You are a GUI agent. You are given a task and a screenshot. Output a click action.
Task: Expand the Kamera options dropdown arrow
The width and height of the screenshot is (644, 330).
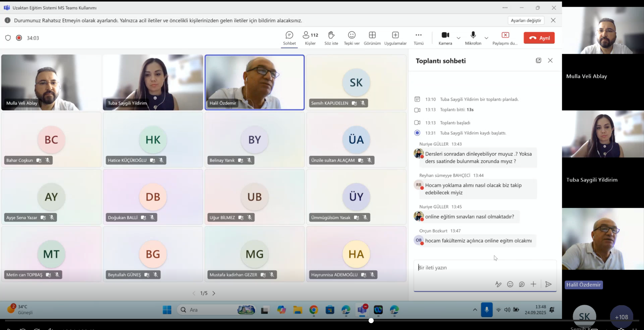(459, 38)
